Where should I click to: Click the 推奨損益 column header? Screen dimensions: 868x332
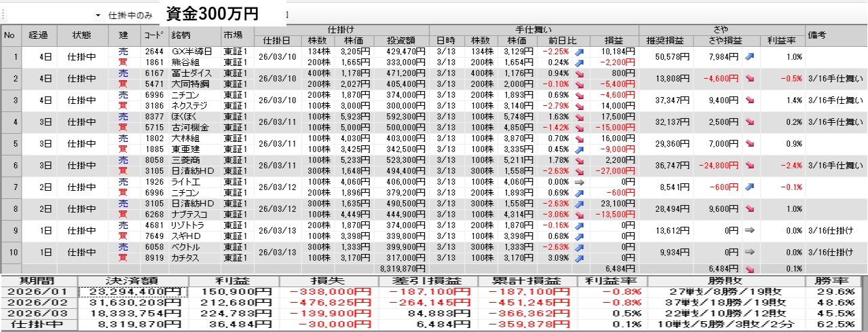(665, 40)
